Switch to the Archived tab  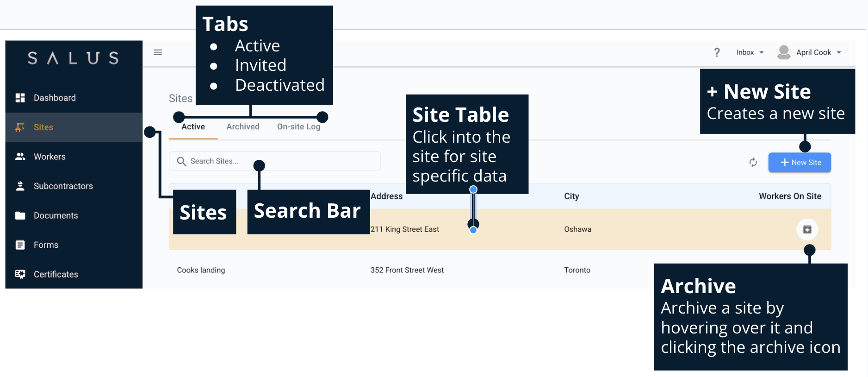click(243, 126)
